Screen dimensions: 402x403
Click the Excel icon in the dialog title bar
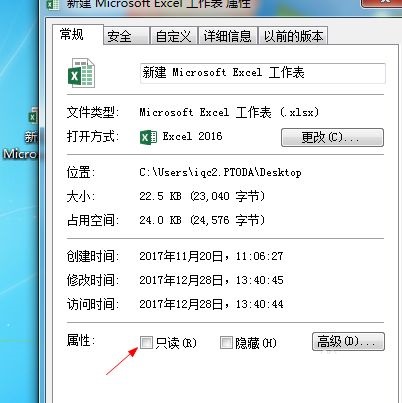[x=53, y=5]
